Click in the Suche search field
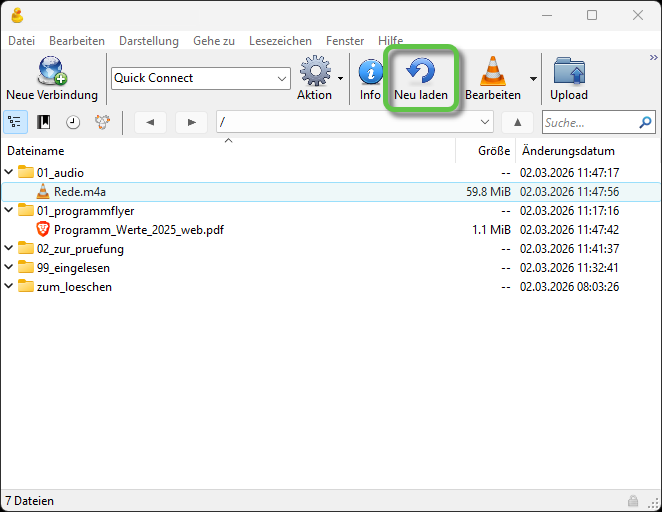Viewport: 662px width, 512px height. pos(588,122)
